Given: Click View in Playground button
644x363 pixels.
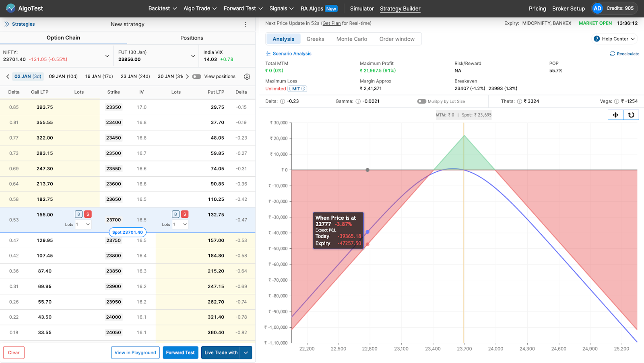Looking at the screenshot, I should pyautogui.click(x=135, y=353).
